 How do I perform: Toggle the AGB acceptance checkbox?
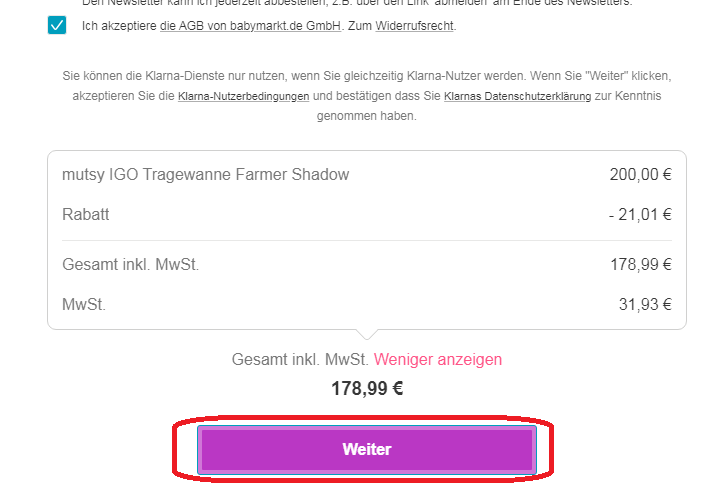(x=56, y=26)
